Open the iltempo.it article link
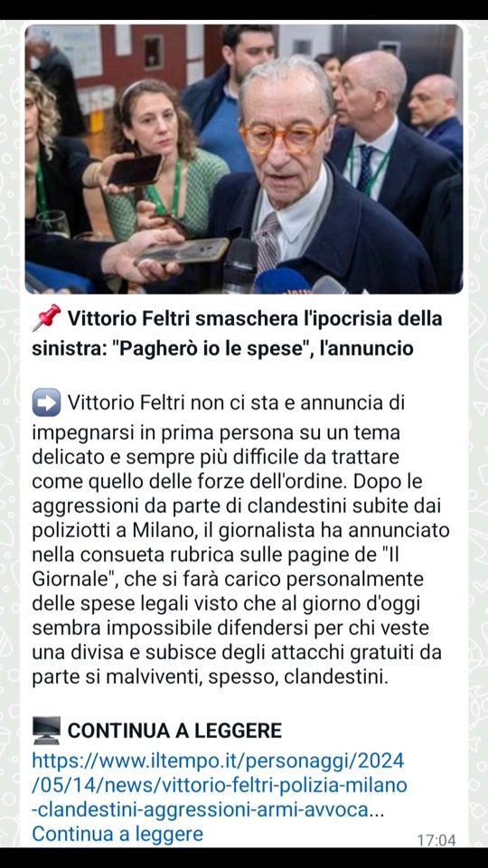 [220, 786]
